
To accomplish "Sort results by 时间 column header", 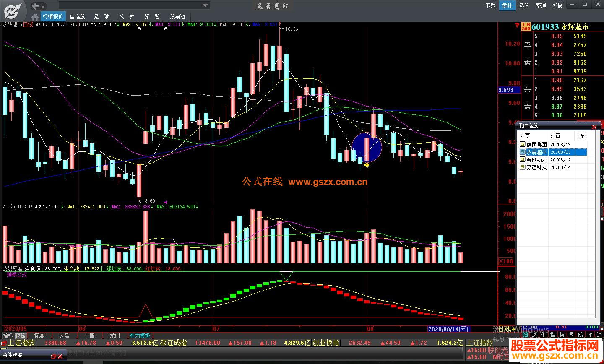I will tap(555, 136).
